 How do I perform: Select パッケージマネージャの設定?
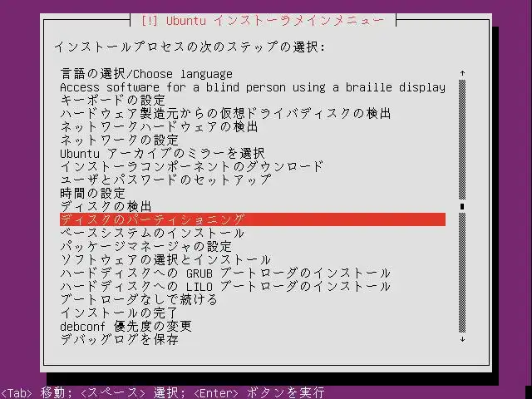pyautogui.click(x=146, y=246)
